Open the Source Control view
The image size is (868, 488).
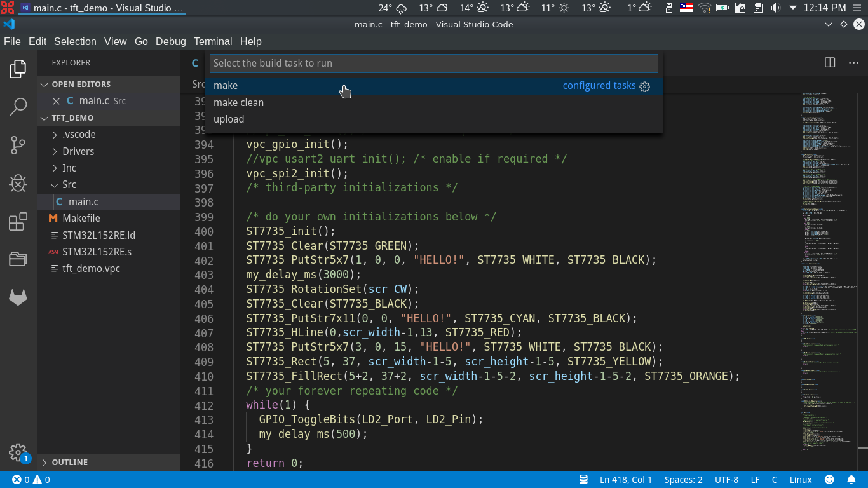(18, 145)
